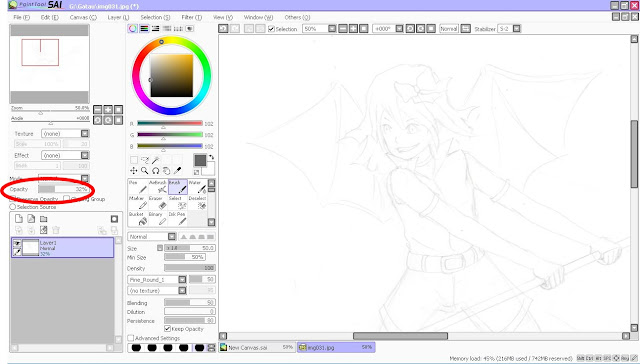
Task: Open the Edit menu
Action: (x=49, y=17)
